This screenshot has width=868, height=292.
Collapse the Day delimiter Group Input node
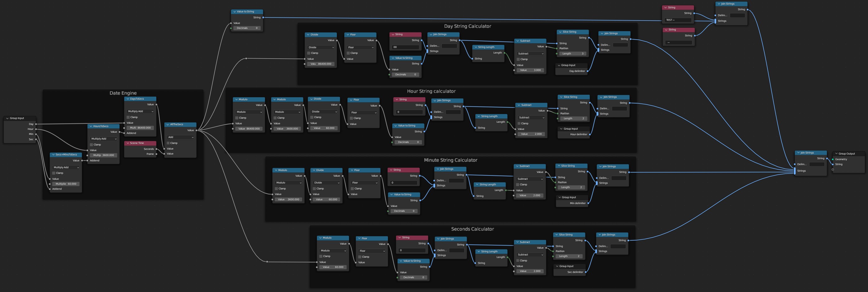point(559,65)
